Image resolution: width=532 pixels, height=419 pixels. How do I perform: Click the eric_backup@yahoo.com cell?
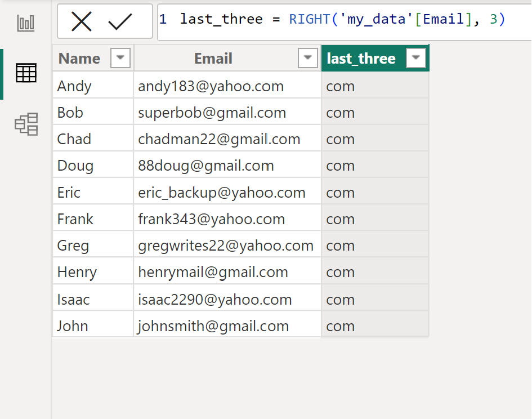pos(221,193)
